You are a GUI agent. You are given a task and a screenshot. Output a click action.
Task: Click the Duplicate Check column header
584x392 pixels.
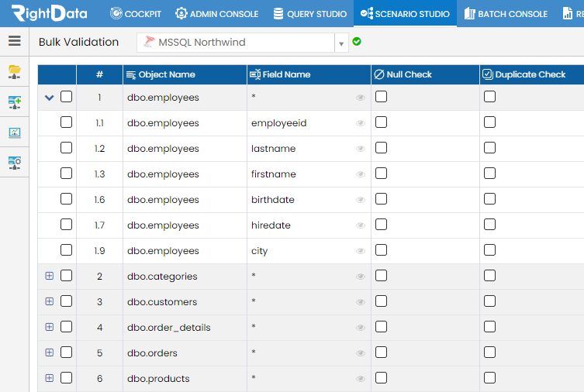click(x=532, y=74)
